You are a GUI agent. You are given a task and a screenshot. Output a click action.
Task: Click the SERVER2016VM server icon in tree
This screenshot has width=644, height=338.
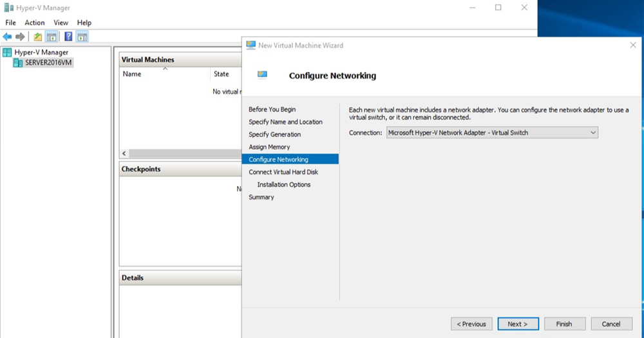[x=17, y=62]
